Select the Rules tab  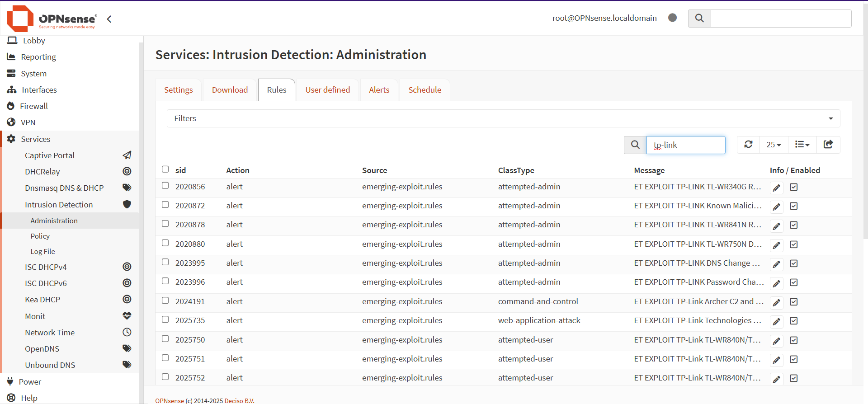click(x=277, y=90)
